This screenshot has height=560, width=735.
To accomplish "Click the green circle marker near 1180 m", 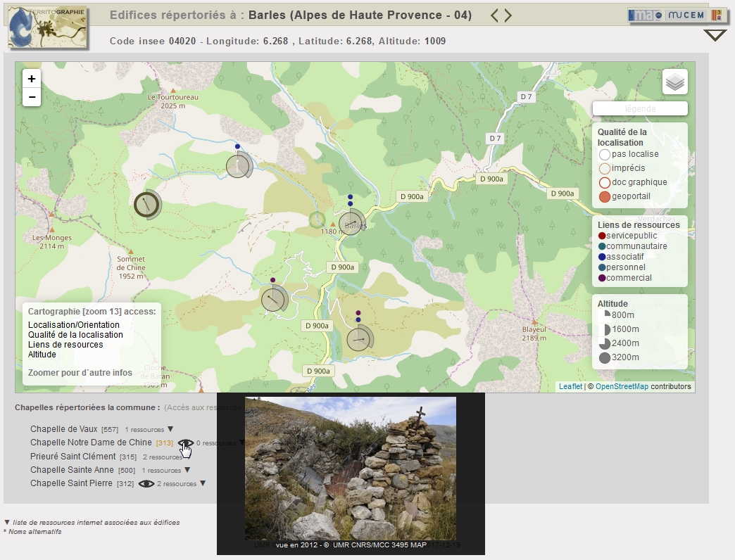I will (x=317, y=219).
